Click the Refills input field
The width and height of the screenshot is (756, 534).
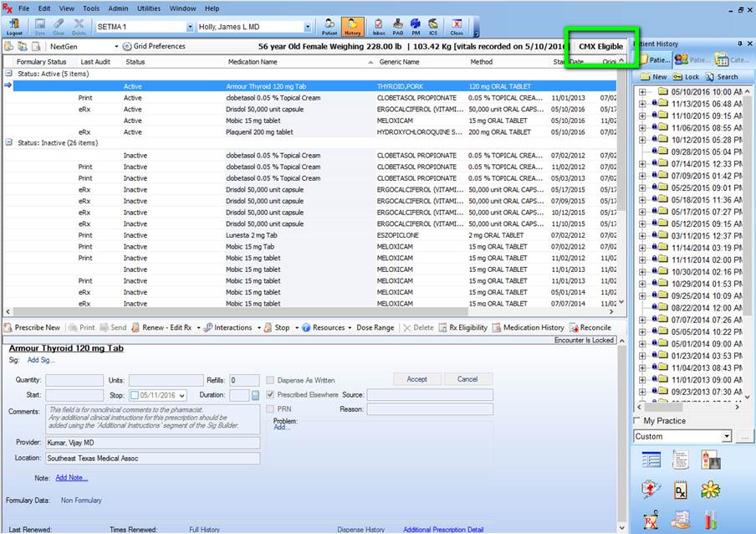pos(244,380)
